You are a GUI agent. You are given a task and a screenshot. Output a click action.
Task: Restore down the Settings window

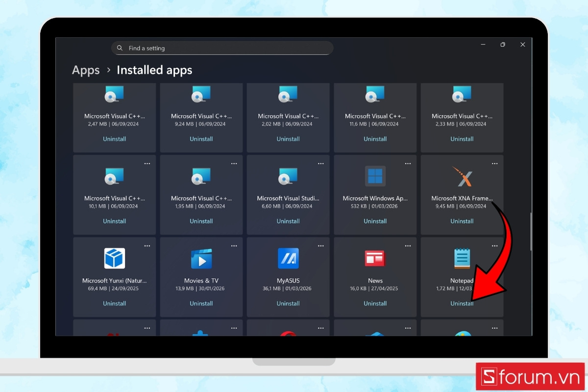(x=503, y=45)
